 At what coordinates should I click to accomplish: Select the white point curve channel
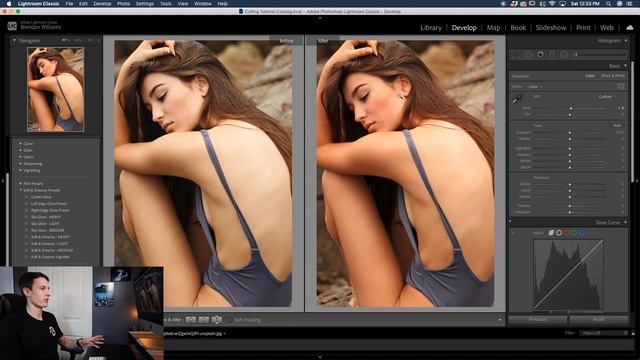(x=559, y=233)
